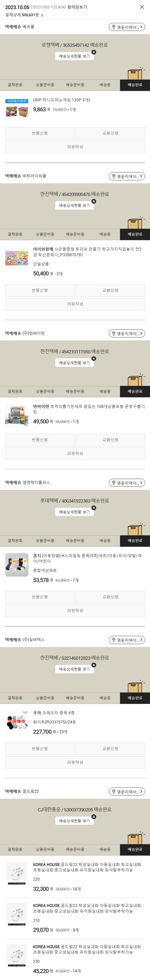
Task: Click delivery box icon in 실버텍스 section
Action: tap(135, 686)
